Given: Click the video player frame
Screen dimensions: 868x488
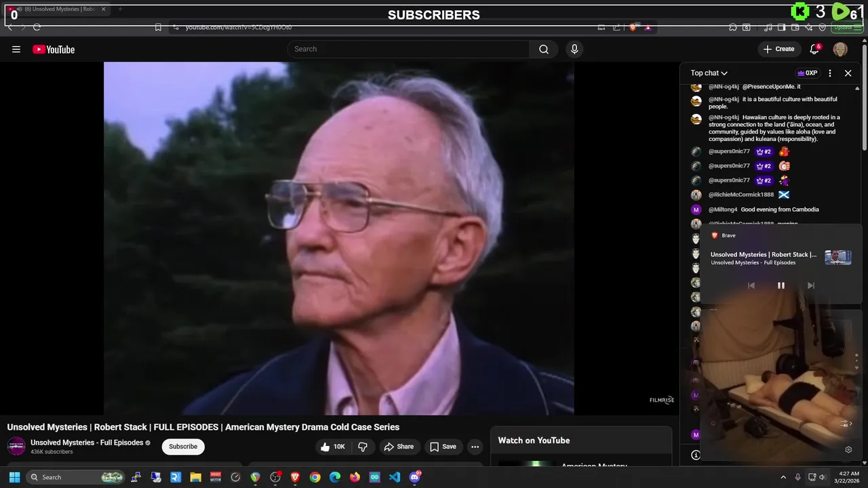Looking at the screenshot, I should coord(339,238).
